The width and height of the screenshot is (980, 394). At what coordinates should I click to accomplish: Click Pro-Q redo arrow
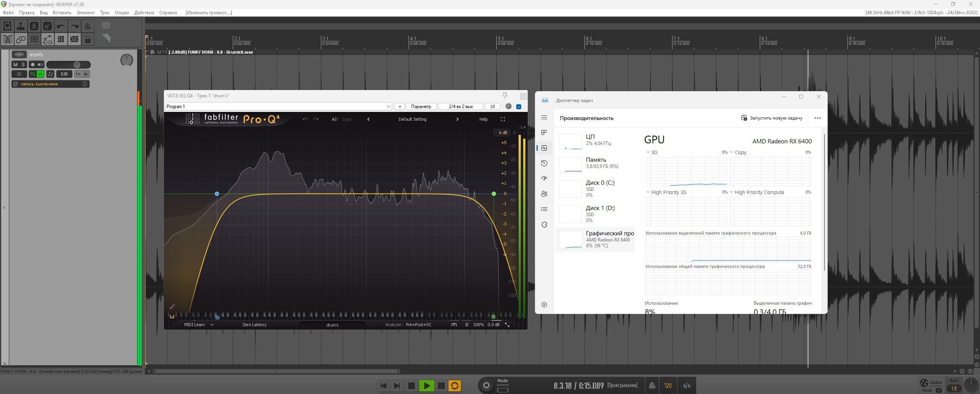tap(316, 119)
